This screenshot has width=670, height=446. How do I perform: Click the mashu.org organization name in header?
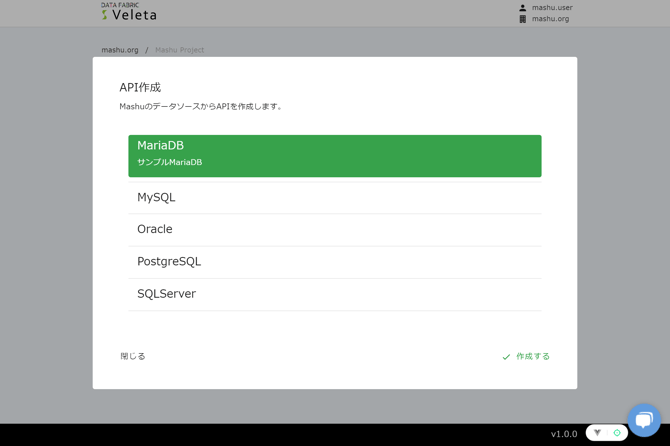550,19
